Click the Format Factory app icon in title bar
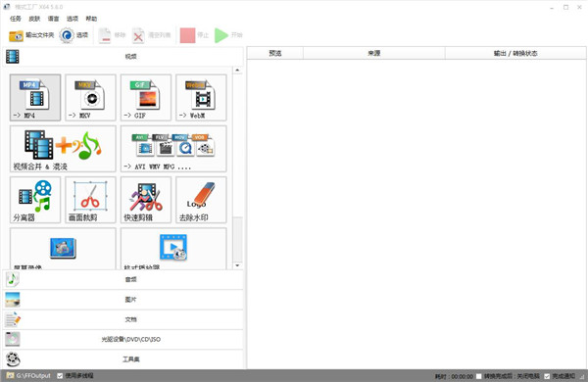The image size is (588, 382). (7, 7)
